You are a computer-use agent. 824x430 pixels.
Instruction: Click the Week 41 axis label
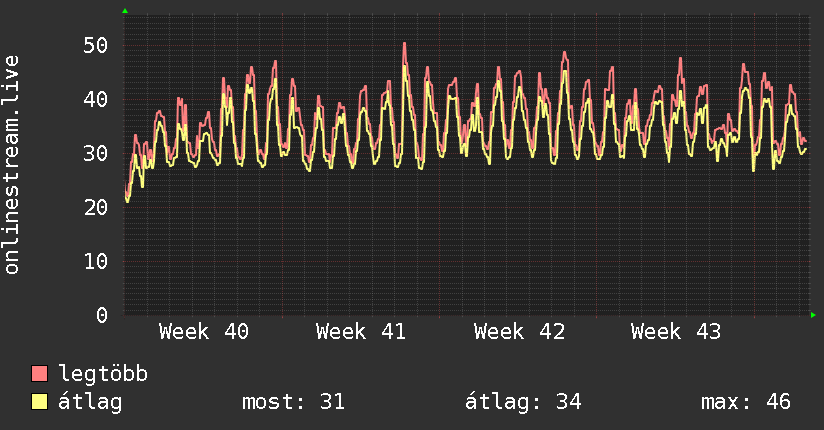pyautogui.click(x=361, y=332)
